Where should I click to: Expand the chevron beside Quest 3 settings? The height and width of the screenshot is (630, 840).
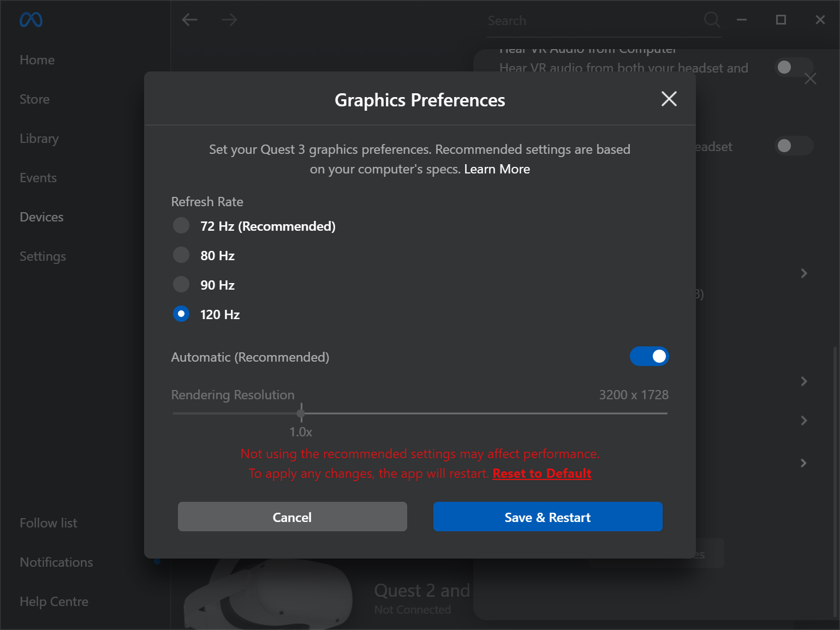click(803, 273)
